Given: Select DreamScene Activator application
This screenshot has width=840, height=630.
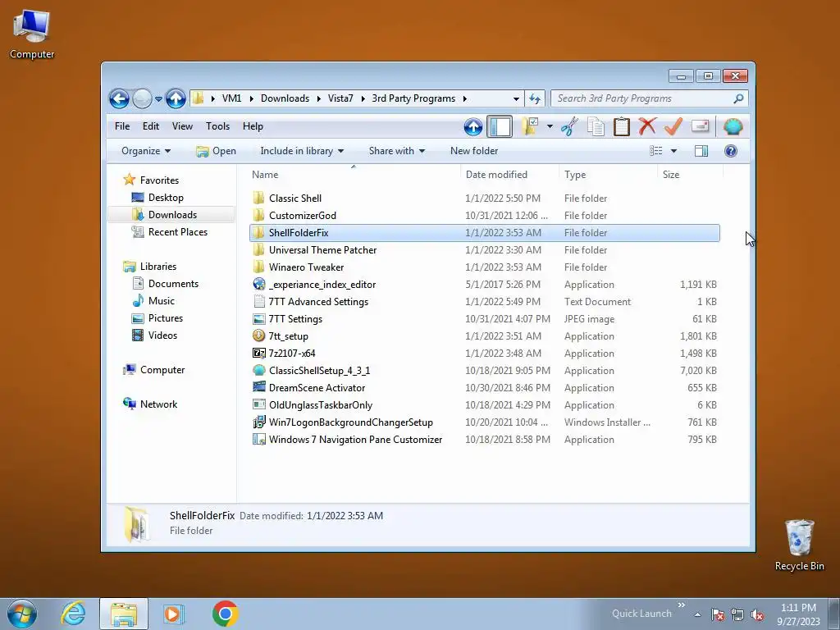Looking at the screenshot, I should tap(484, 388).
